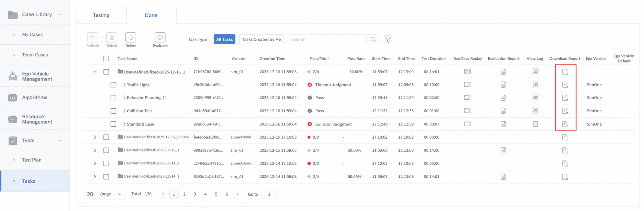Image resolution: width=644 pixels, height=211 pixels.
Task: Expand the User-defined-fixed-2025-12-15_171006 task row
Action: click(95, 137)
